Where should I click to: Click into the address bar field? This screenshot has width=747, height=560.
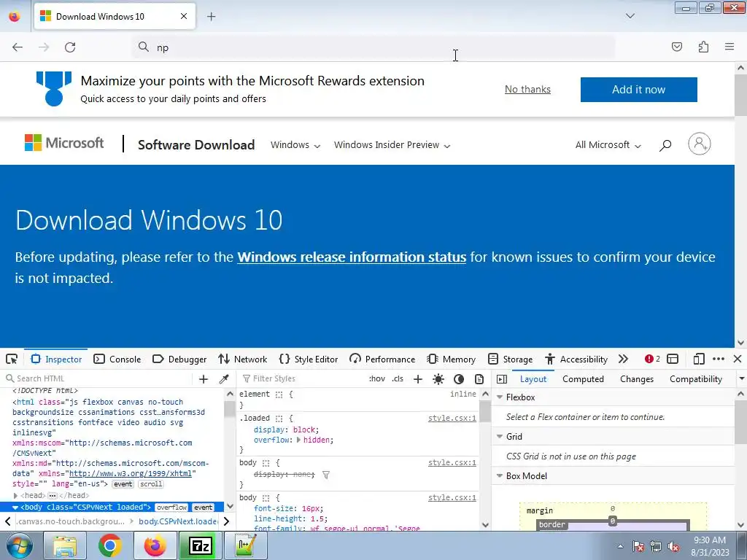(x=373, y=47)
